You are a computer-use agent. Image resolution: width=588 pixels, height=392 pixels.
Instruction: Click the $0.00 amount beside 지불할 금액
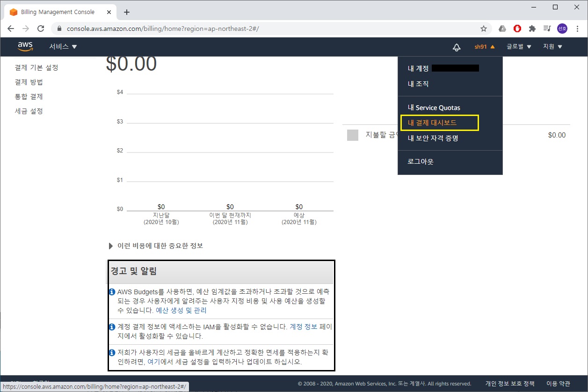[557, 135]
